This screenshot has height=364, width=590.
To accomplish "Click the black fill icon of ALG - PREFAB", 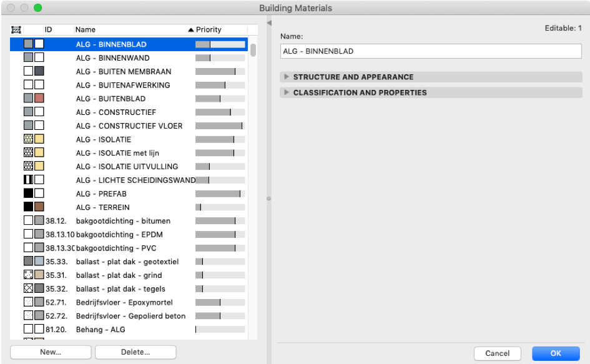I will tap(28, 193).
